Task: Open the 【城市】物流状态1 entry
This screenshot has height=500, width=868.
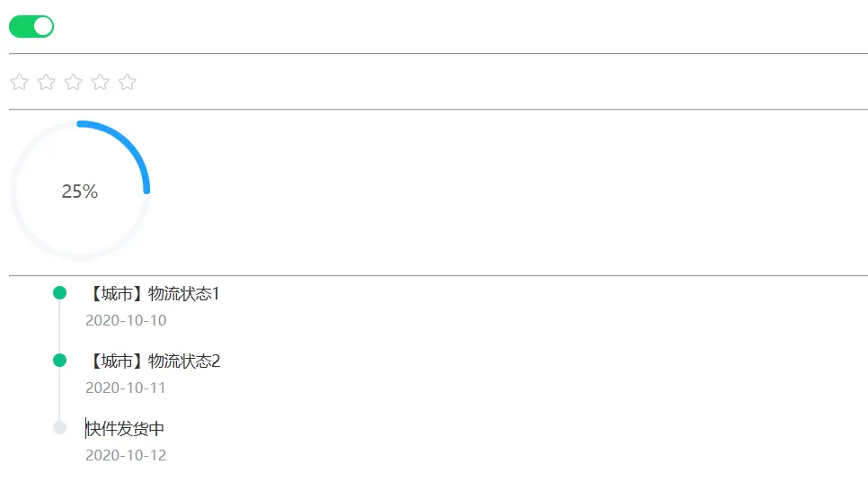Action: pos(153,293)
